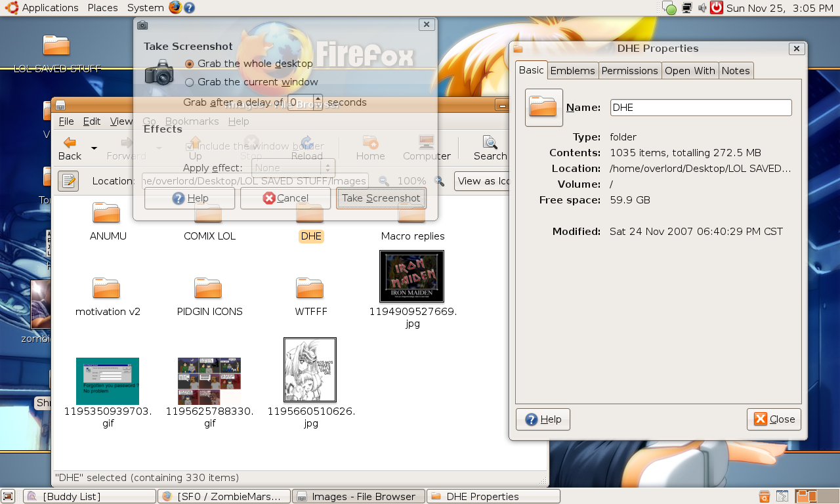840x504 pixels.
Task: Click contents value 1035 items text
Action: click(685, 153)
